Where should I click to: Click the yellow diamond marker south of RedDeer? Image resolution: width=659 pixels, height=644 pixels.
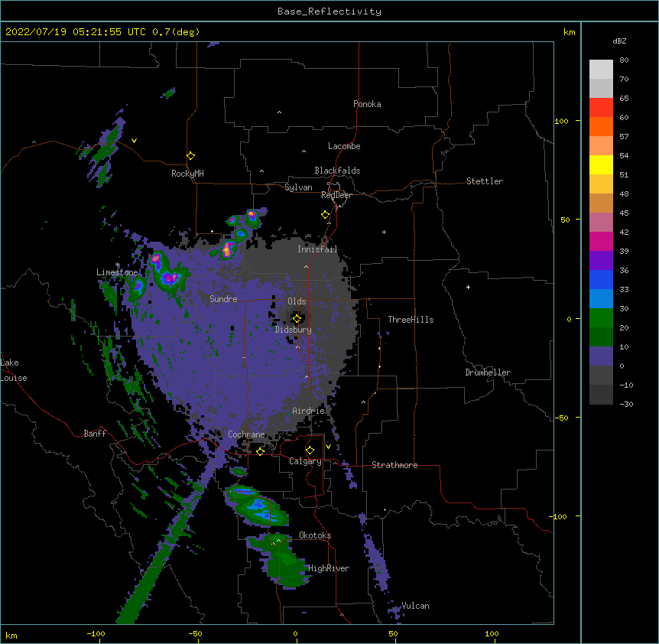point(325,215)
